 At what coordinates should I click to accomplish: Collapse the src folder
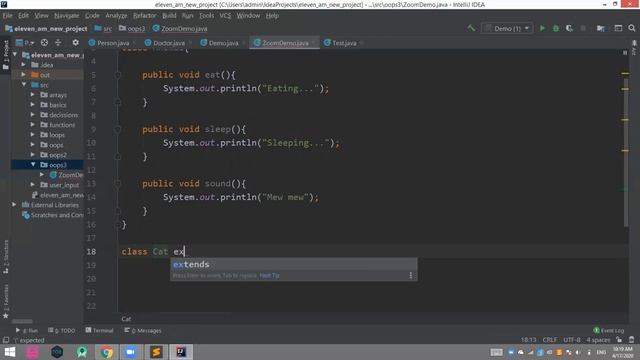[x=24, y=84]
